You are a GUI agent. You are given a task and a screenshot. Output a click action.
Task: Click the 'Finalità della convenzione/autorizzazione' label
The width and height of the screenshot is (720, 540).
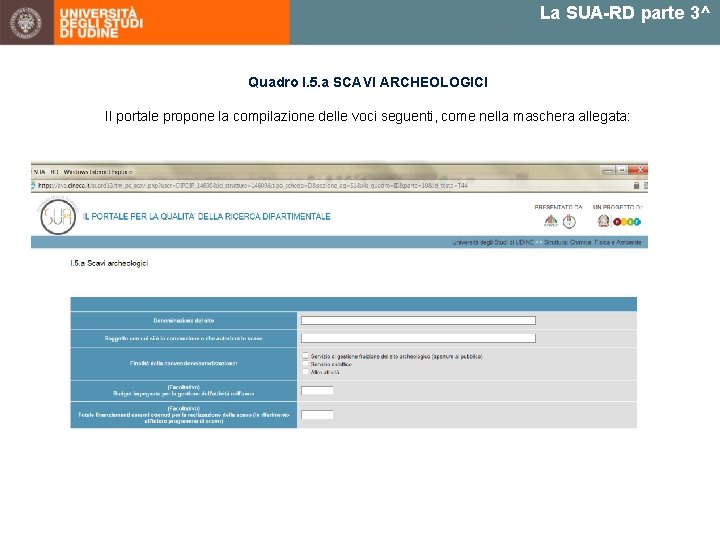coord(184,363)
